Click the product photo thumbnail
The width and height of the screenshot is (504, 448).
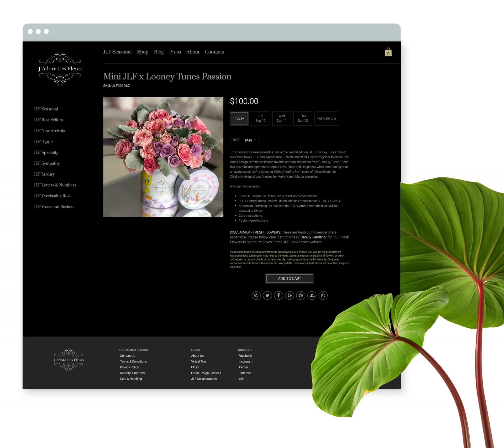point(163,157)
